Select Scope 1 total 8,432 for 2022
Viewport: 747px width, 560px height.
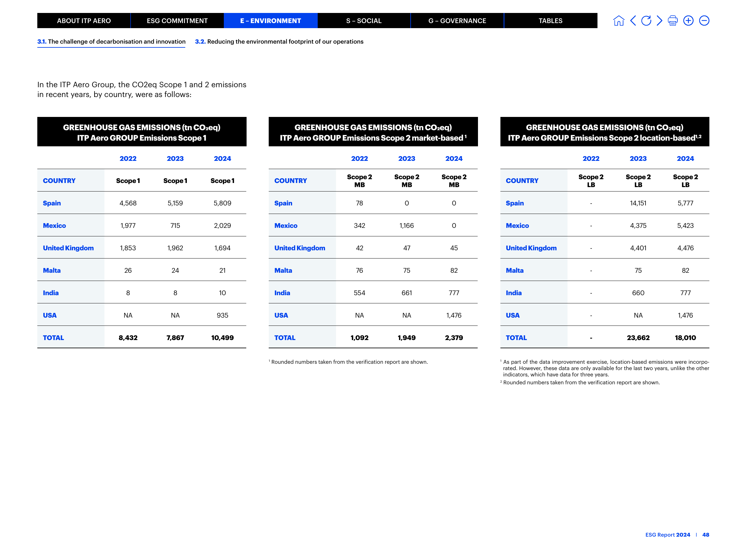128,338
